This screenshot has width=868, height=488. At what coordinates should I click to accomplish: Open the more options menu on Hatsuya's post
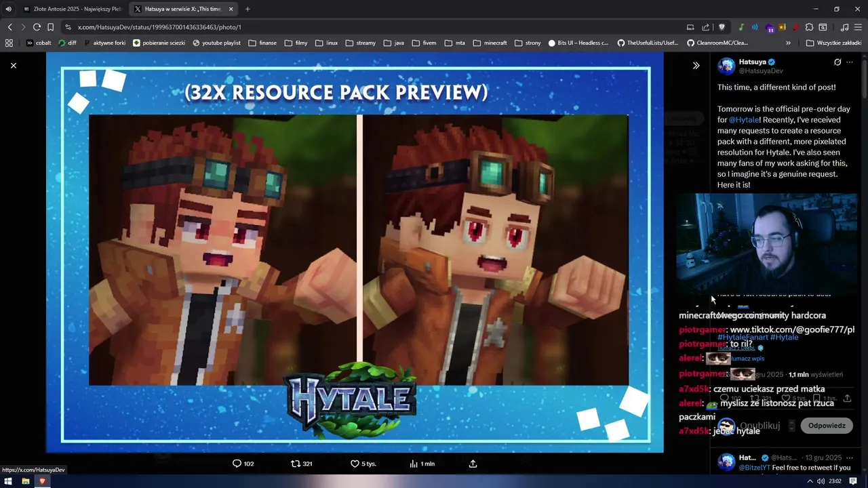(850, 62)
